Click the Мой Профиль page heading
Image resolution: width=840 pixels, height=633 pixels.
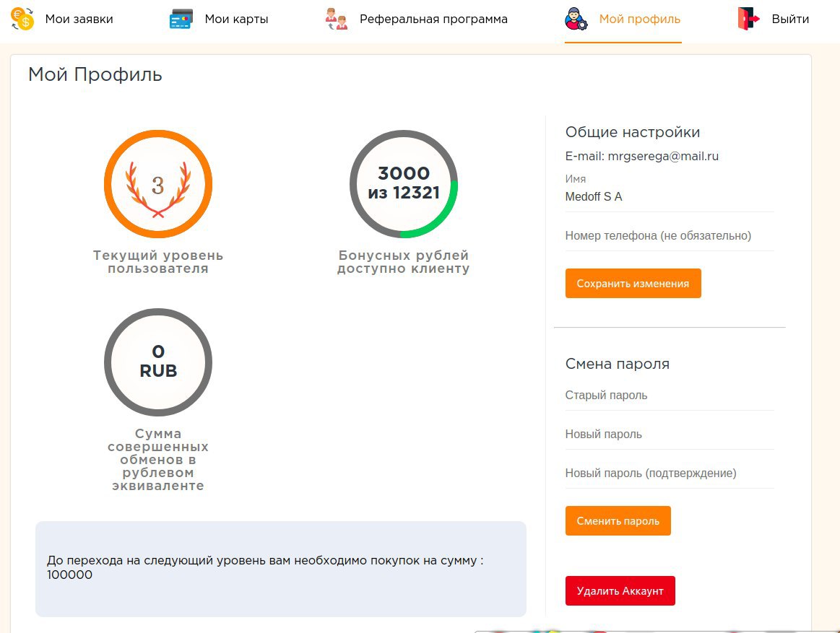pos(95,74)
